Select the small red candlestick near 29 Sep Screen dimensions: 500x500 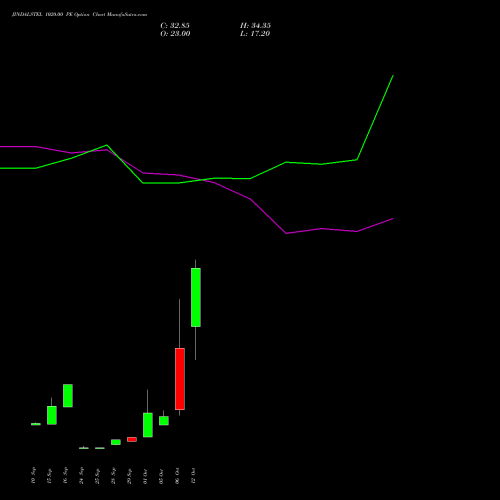click(x=132, y=439)
